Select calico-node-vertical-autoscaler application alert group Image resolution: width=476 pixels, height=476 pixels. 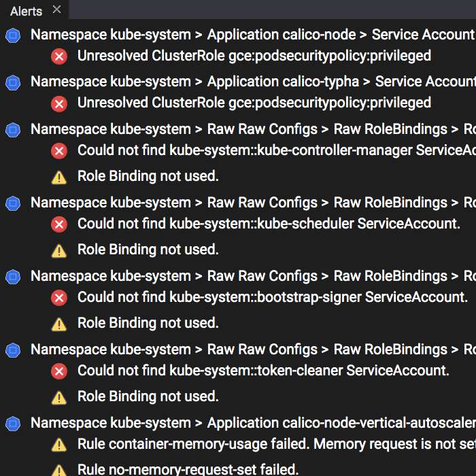(x=253, y=423)
